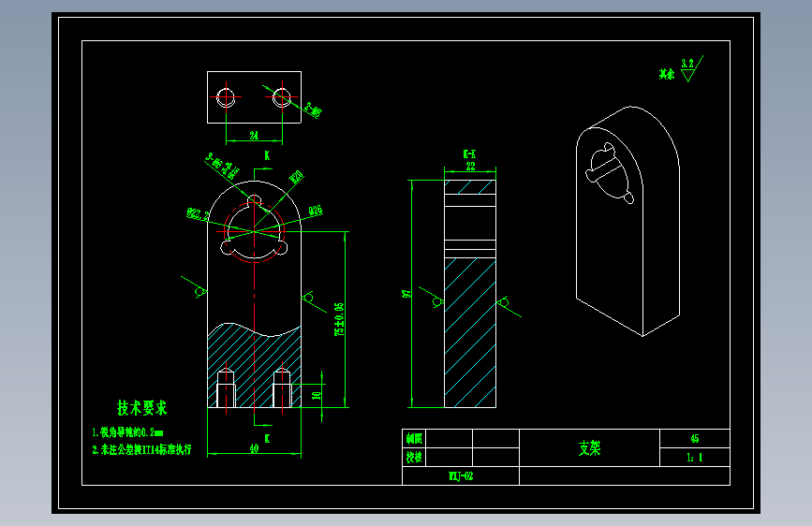Click the "其余" surface finish label
This screenshot has height=526, width=812.
point(667,75)
